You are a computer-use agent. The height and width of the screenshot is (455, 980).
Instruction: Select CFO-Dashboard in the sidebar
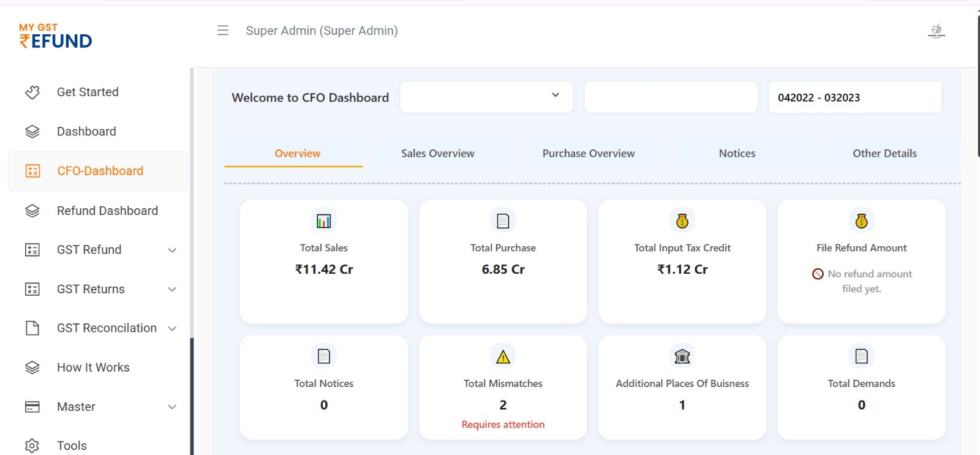[100, 171]
